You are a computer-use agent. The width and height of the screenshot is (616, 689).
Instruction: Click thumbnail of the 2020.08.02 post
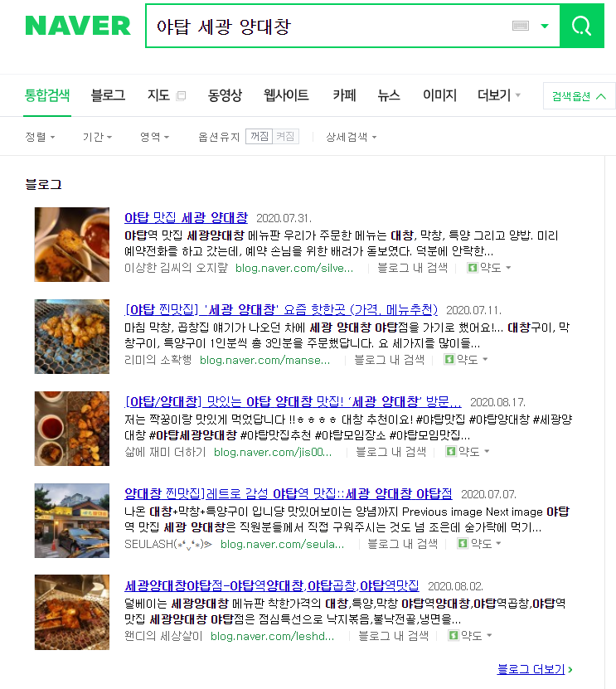pos(72,612)
